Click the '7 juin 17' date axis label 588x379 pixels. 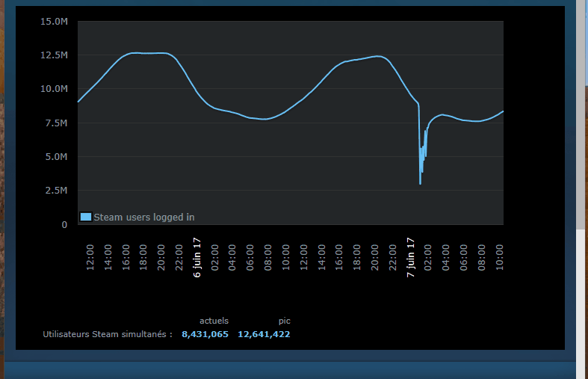pyautogui.click(x=411, y=257)
